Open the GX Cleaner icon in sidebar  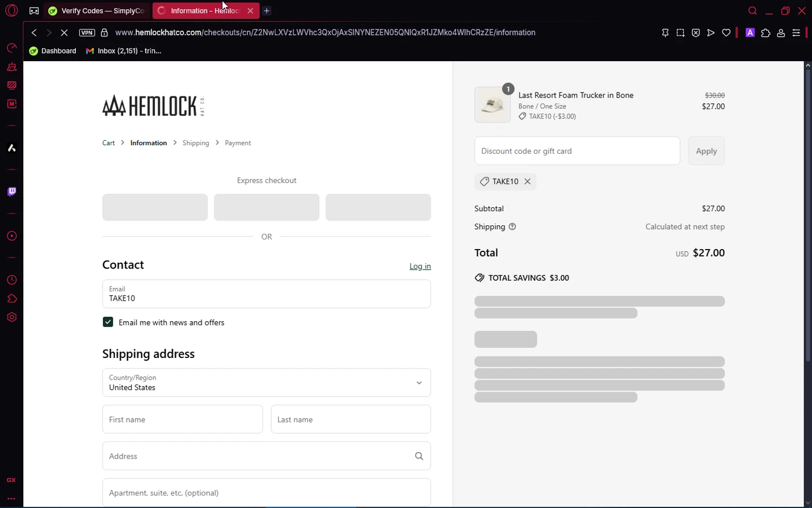pos(11,67)
